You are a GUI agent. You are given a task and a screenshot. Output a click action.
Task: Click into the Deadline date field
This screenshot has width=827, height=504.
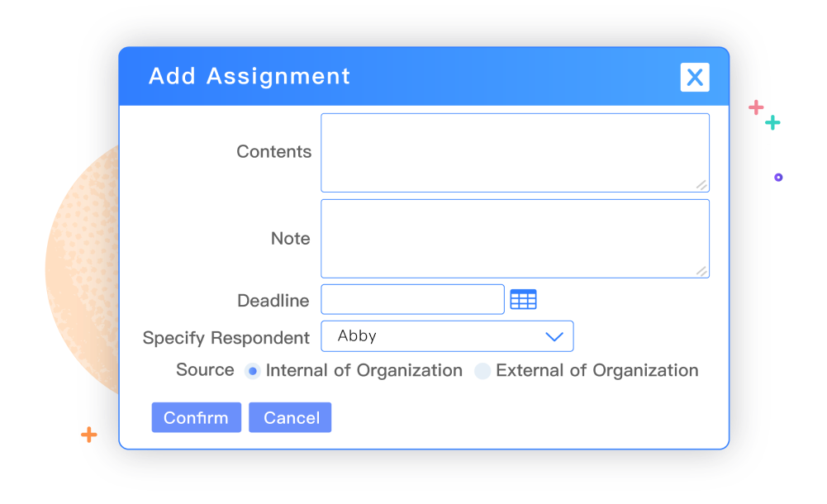point(412,299)
